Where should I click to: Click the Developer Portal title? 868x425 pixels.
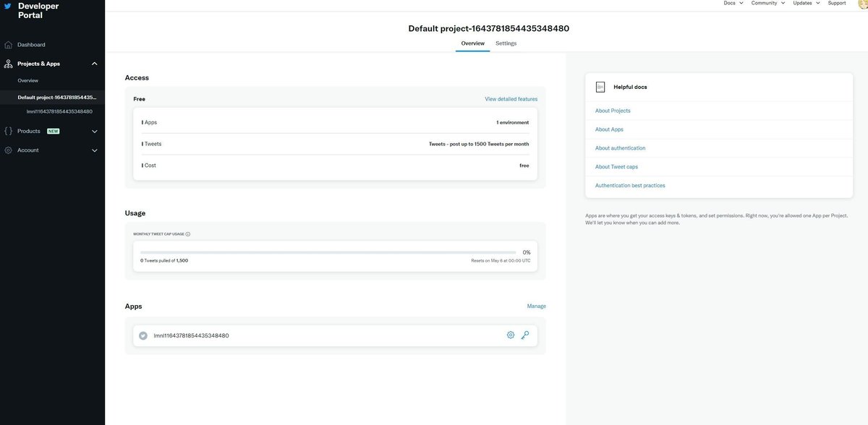coord(38,10)
